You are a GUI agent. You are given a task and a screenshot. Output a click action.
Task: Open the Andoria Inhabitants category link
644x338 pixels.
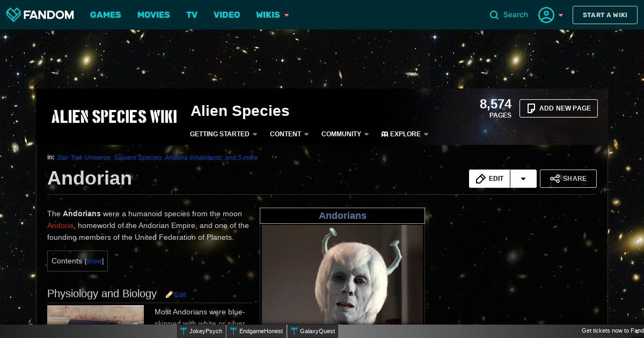(x=193, y=158)
